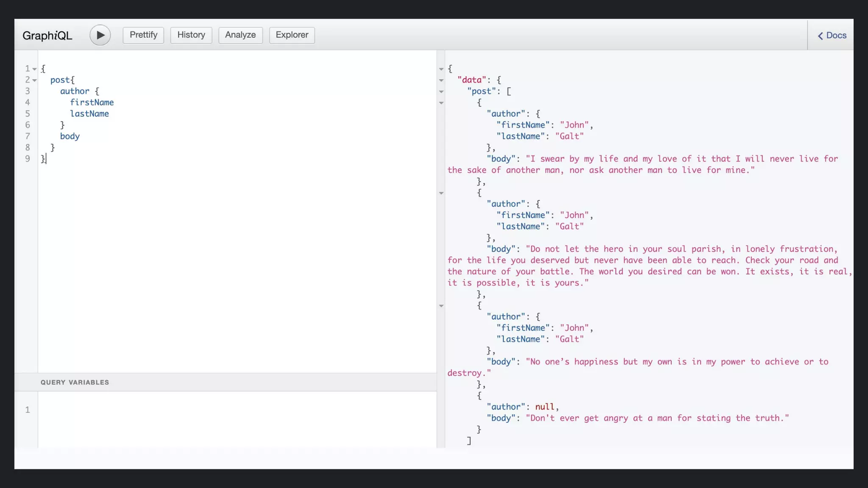Screen dimensions: 868x488
Task: Open the Explorer panel
Action: [292, 35]
